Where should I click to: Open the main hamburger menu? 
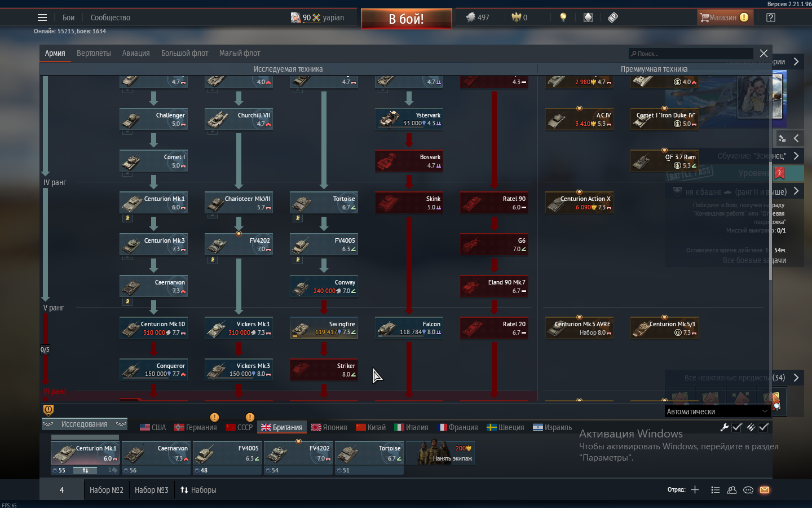(42, 17)
